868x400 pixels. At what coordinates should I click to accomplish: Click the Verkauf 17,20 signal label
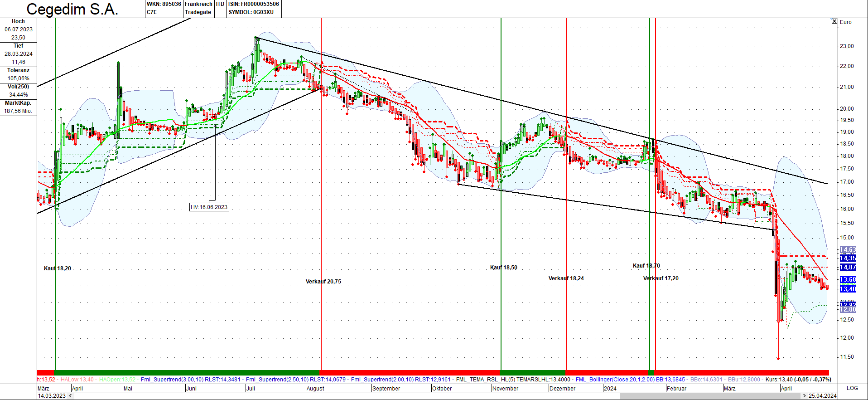(x=661, y=278)
